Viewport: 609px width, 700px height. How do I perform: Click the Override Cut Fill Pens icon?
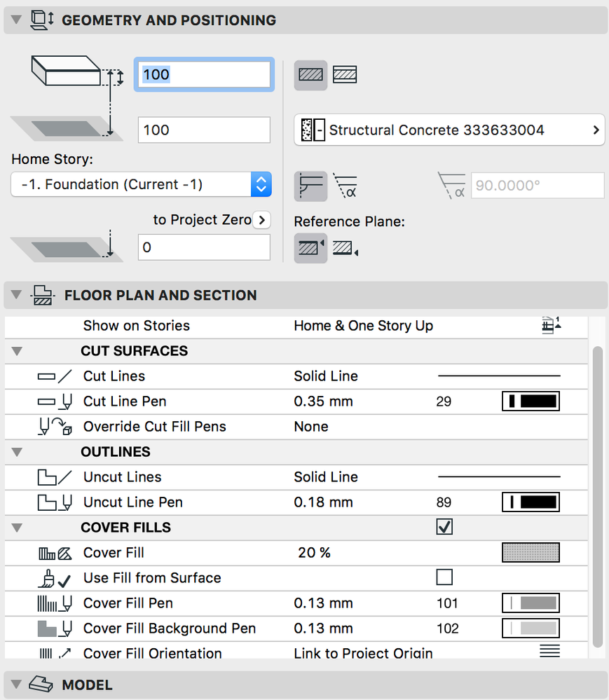pos(55,426)
